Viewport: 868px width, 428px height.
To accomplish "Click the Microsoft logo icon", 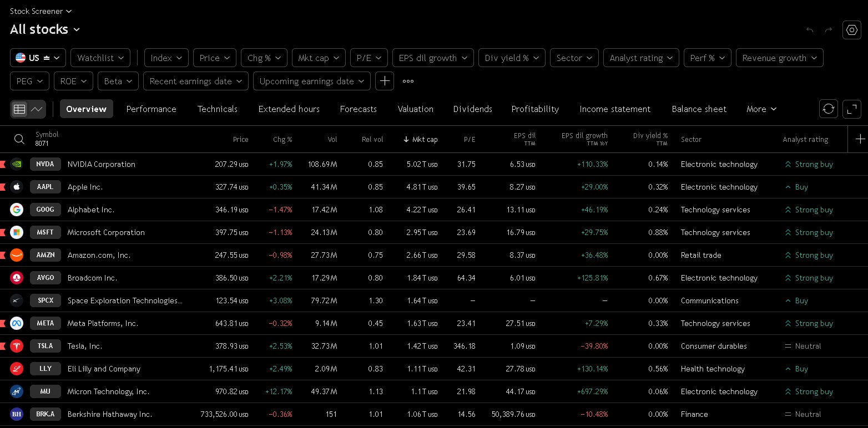I will pyautogui.click(x=17, y=232).
